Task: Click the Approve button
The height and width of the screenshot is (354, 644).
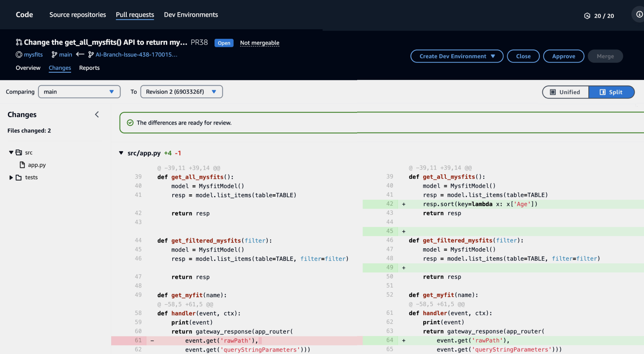Action: pos(564,56)
